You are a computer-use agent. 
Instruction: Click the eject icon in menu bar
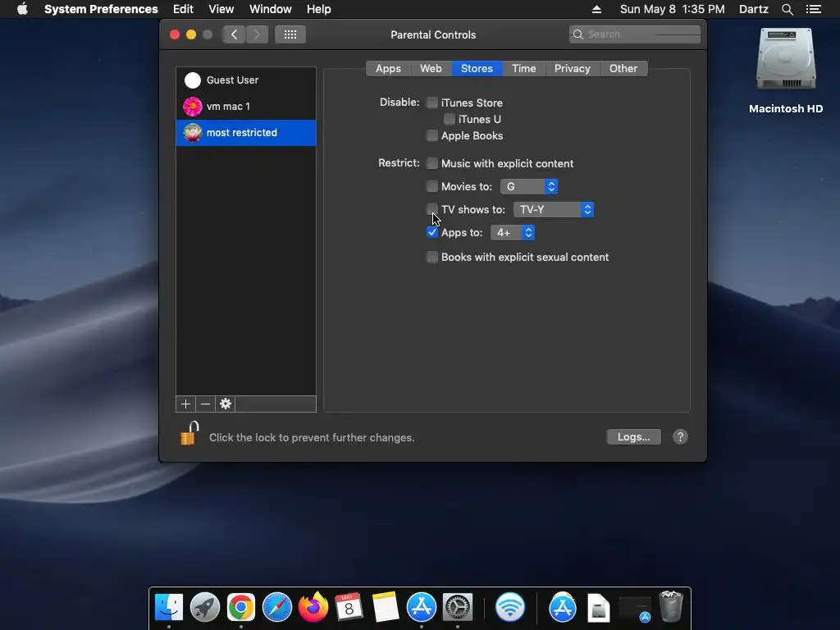click(596, 9)
